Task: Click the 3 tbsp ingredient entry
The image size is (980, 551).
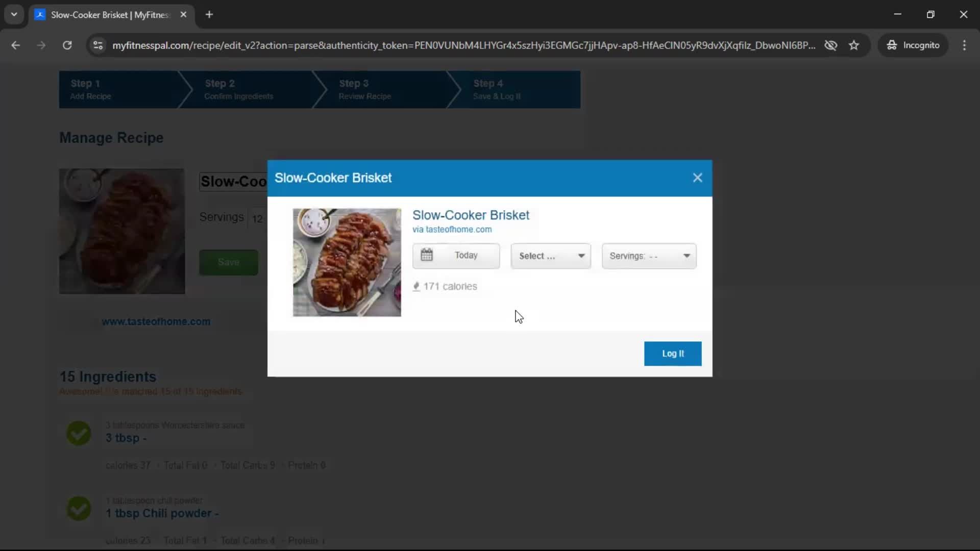Action: [126, 438]
